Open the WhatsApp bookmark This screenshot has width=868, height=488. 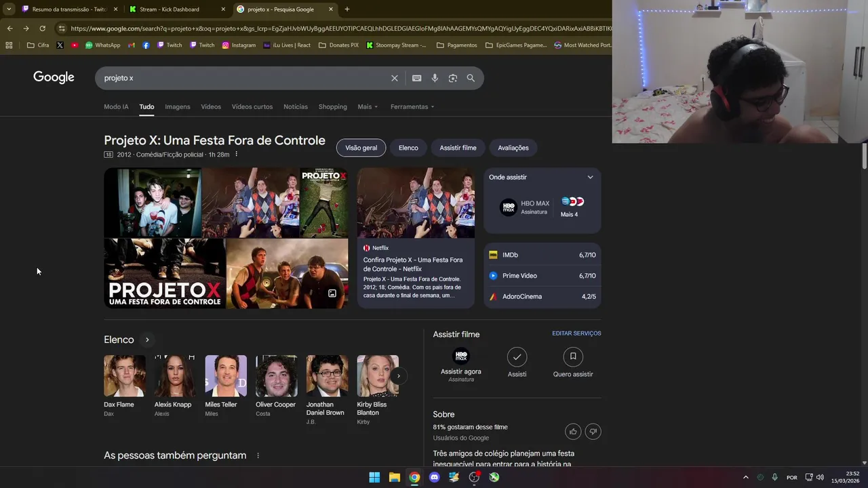pyautogui.click(x=102, y=45)
